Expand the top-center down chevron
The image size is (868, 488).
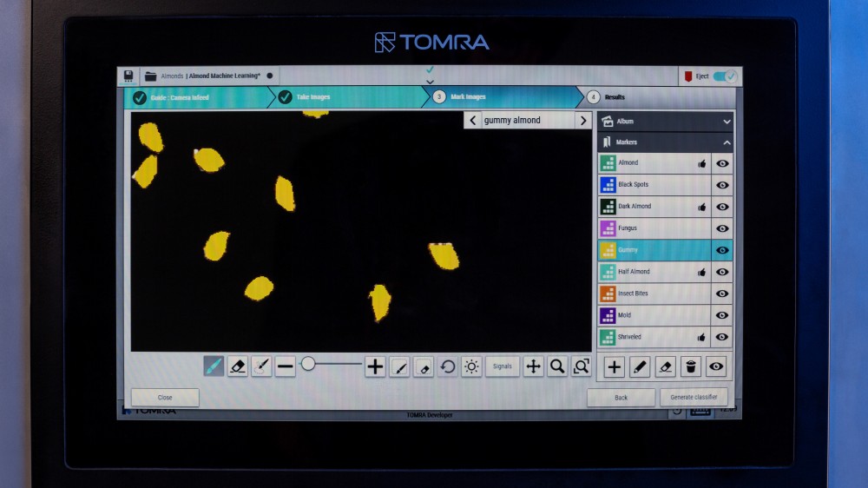(x=430, y=82)
